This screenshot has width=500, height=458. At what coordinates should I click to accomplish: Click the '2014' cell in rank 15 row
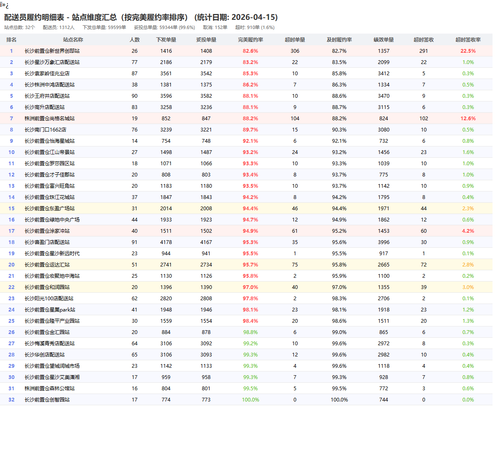(x=166, y=209)
